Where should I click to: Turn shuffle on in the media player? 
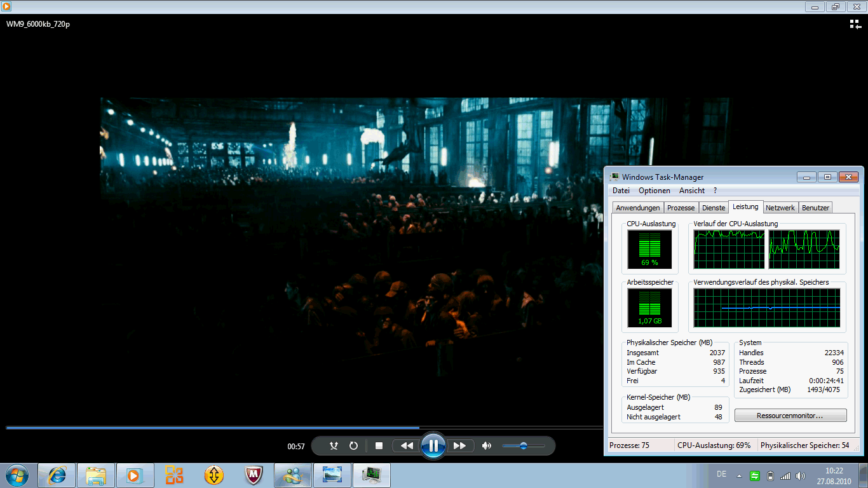(x=334, y=446)
